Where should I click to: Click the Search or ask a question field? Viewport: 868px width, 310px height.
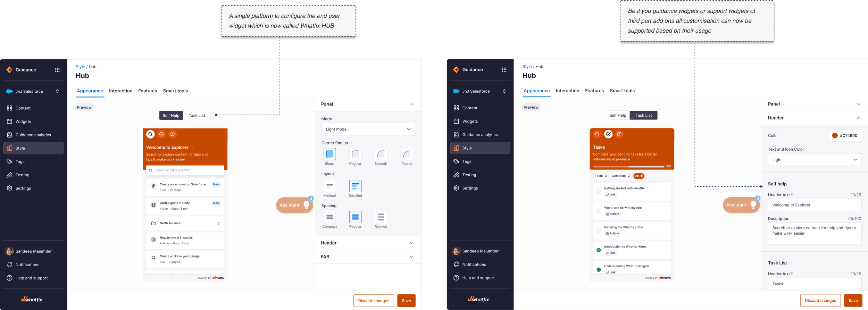185,170
